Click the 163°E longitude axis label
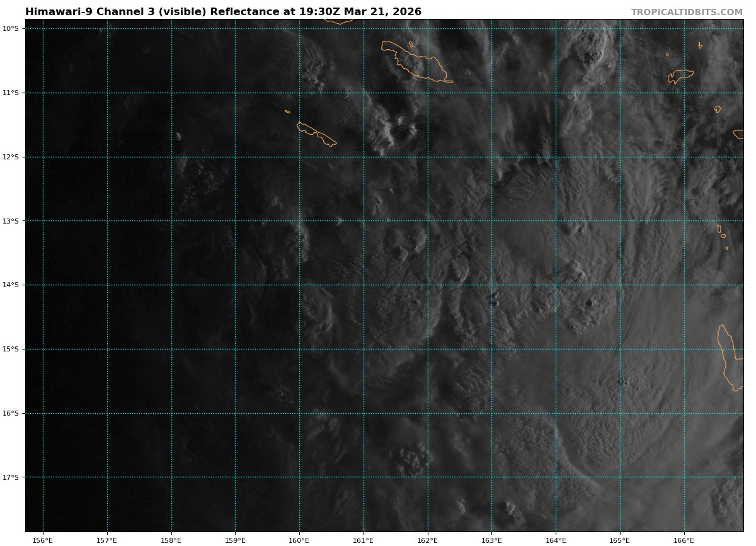 pos(491,540)
